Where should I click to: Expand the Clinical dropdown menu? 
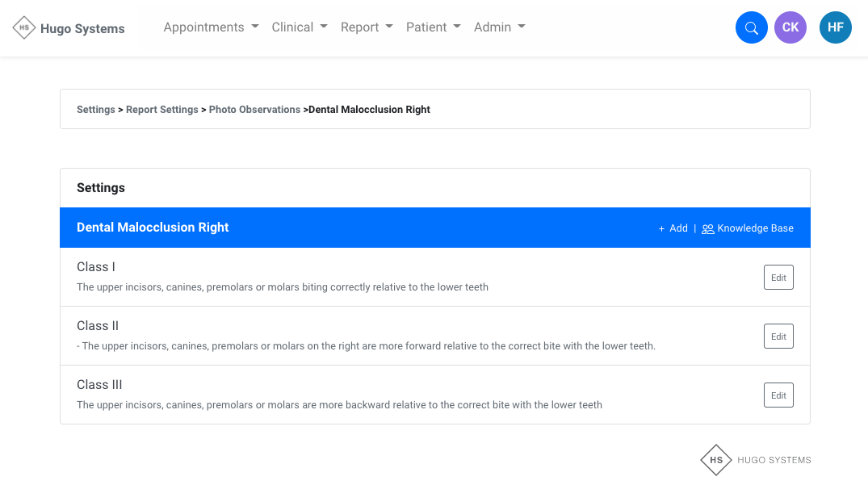(x=300, y=27)
